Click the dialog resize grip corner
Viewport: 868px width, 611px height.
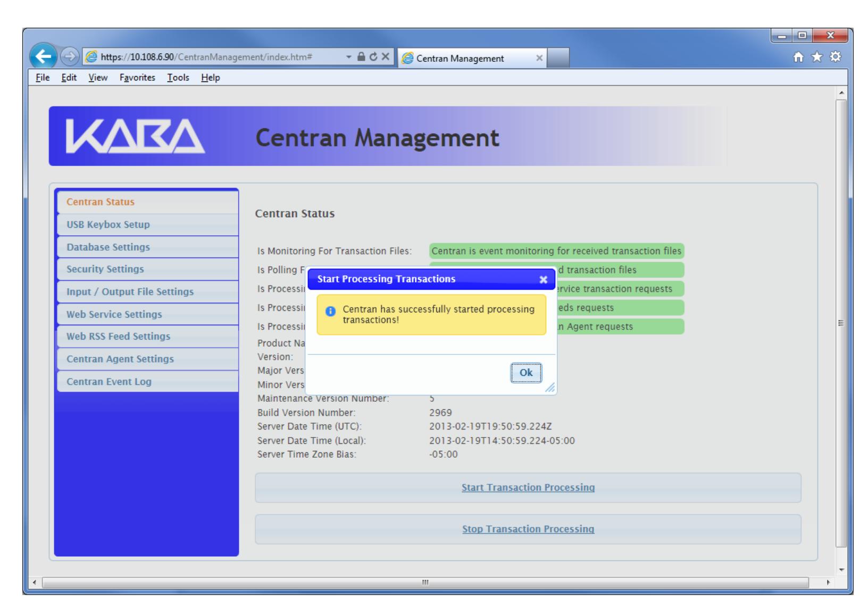(x=550, y=388)
